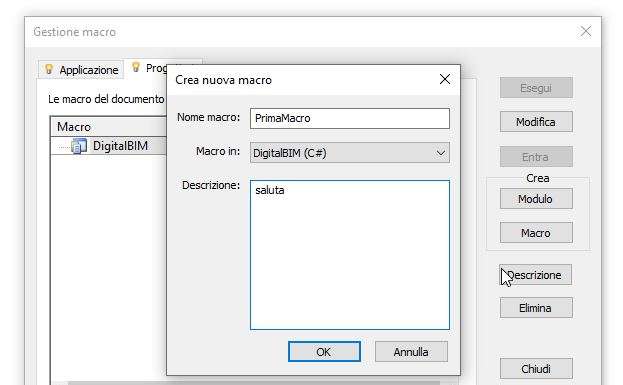Click the 'Le macro del documento' label

pyautogui.click(x=106, y=99)
